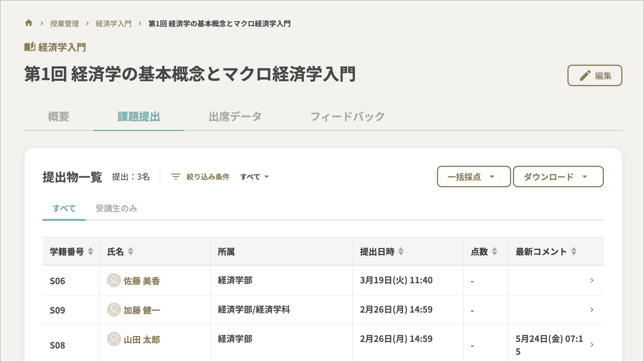The image size is (644, 362).
Task: Select the 課題提出 tab
Action: (x=139, y=117)
